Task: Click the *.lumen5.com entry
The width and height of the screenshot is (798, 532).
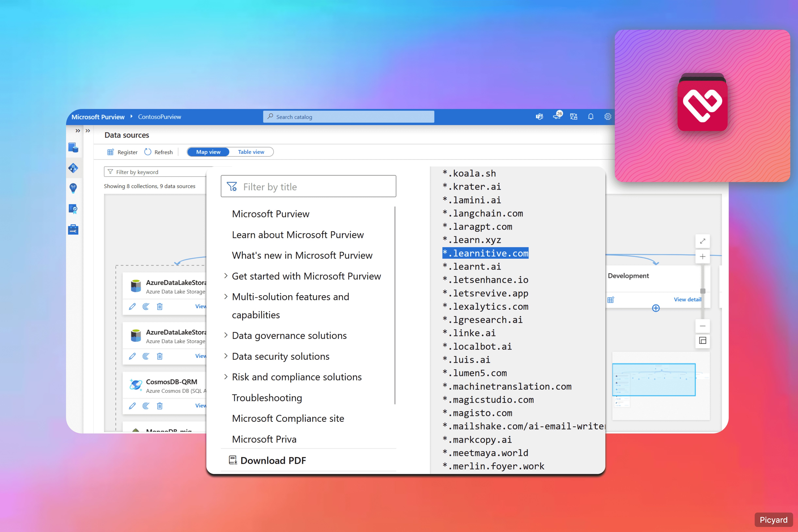Action: [474, 373]
